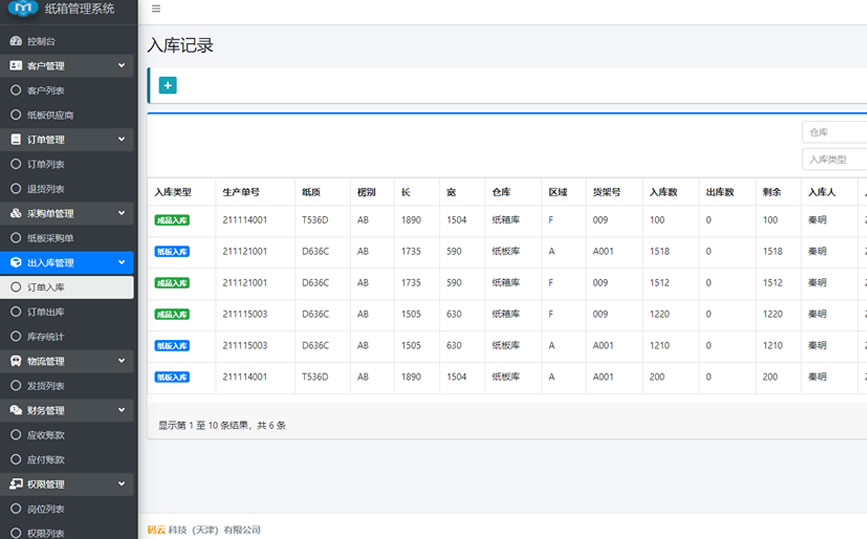Open 客户列表 menu entry
Image resolution: width=867 pixels, height=539 pixels.
click(x=67, y=90)
